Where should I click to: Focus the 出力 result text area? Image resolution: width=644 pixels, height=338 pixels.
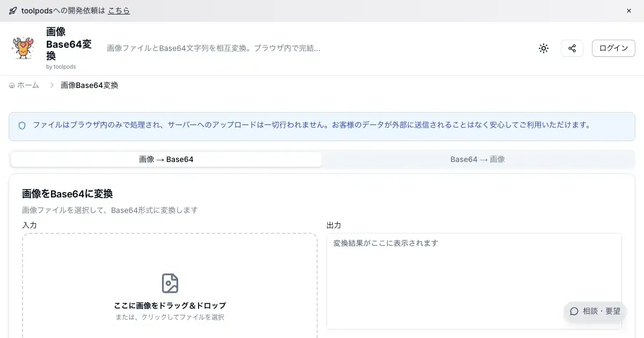tap(473, 279)
